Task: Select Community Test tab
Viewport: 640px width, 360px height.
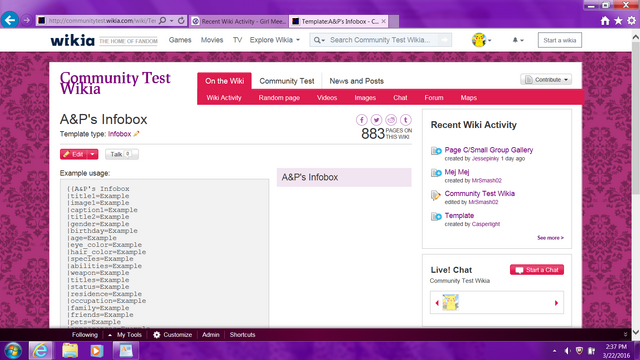Action: click(287, 81)
